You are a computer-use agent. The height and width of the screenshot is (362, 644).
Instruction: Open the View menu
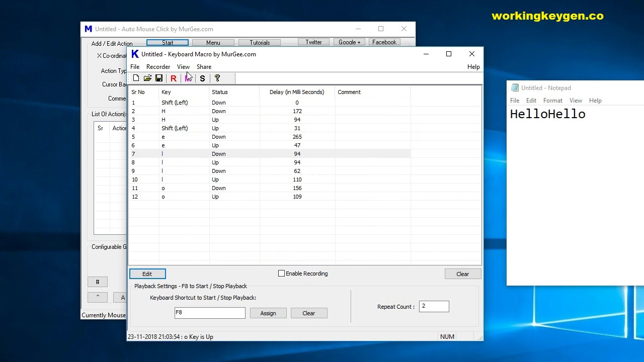pyautogui.click(x=183, y=66)
